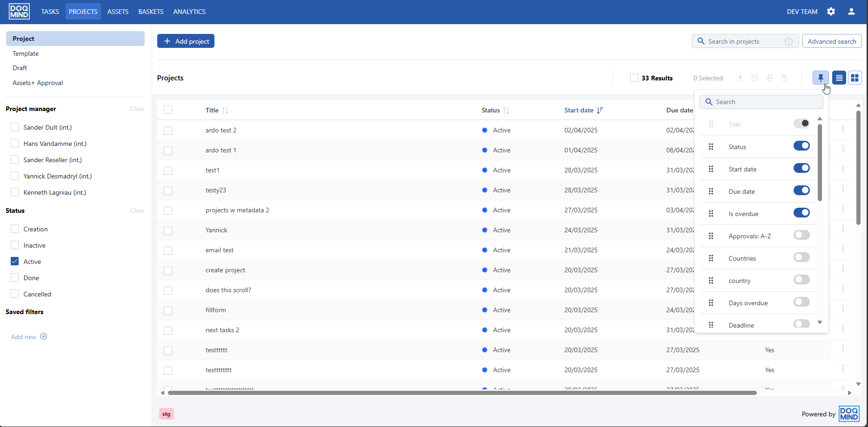
Task: Click the horizontal table scrollbar
Action: click(462, 393)
